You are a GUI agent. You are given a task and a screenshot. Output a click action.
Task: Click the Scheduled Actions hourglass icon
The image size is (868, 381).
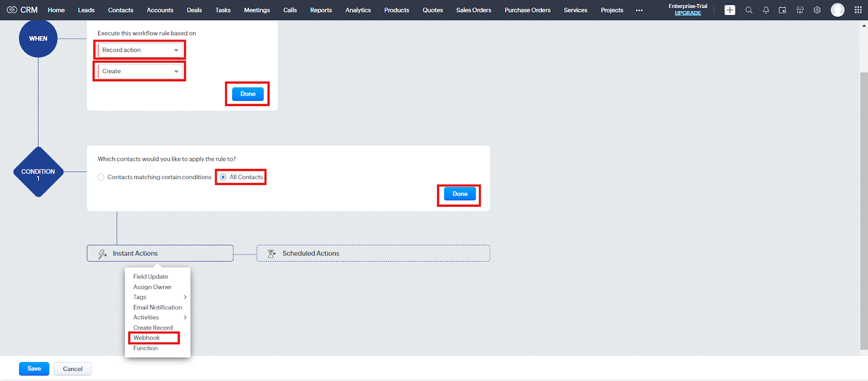click(x=272, y=253)
